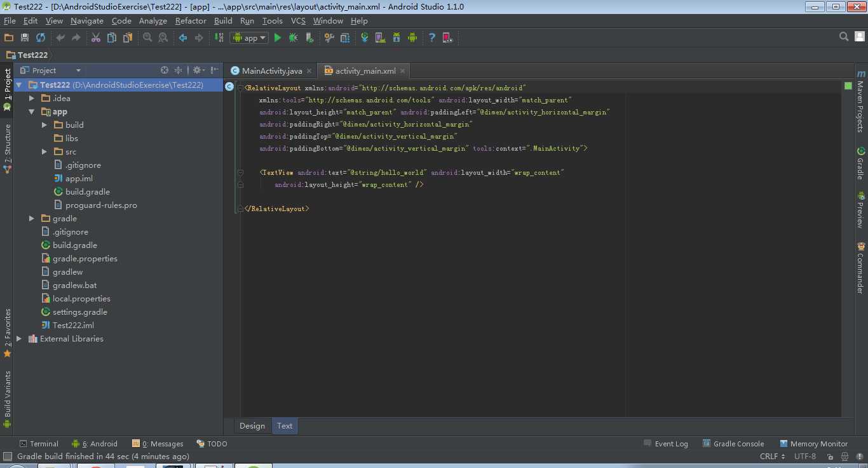Save all files with the disk icon
868x468 pixels.
click(25, 38)
